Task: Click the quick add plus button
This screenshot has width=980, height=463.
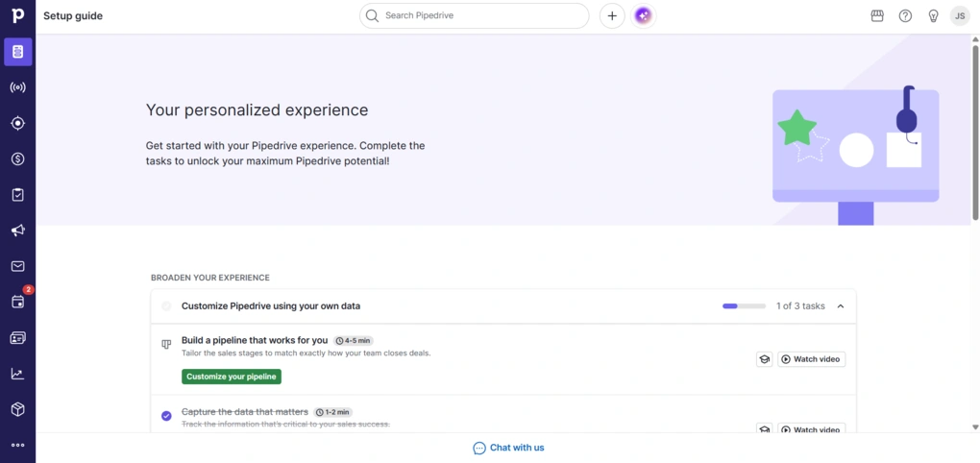Action: (612, 15)
